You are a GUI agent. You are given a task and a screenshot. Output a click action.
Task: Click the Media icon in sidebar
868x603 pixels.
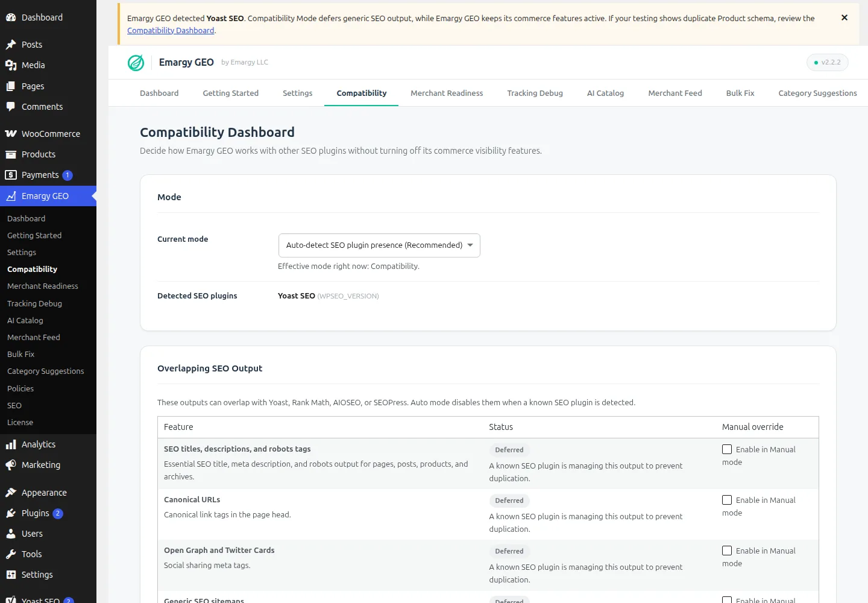pyautogui.click(x=11, y=65)
